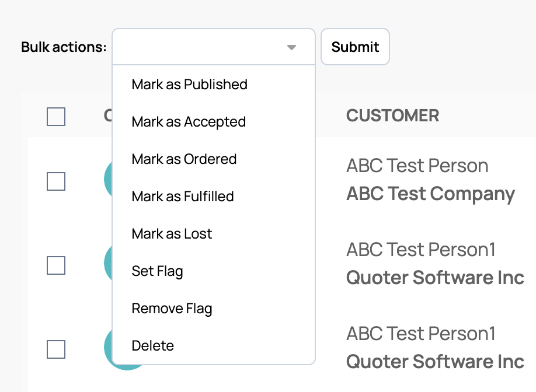
Task: Tick the select-all checkbox in table header
Action: point(56,117)
